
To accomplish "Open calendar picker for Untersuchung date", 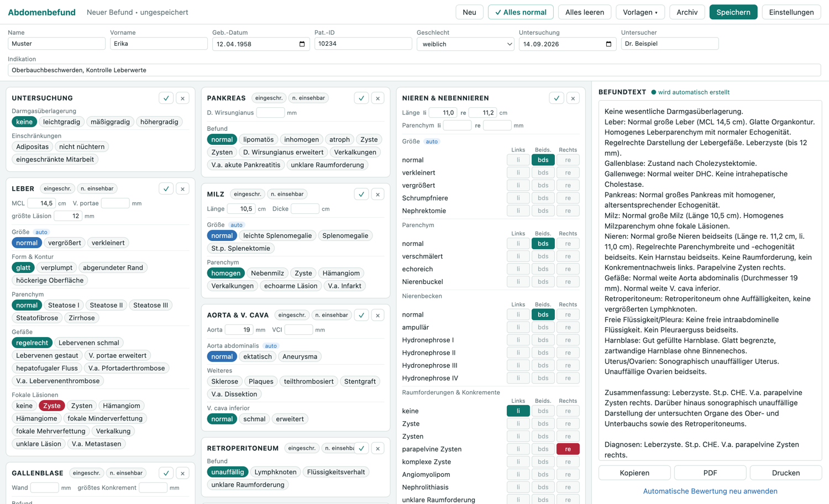I will [x=608, y=44].
